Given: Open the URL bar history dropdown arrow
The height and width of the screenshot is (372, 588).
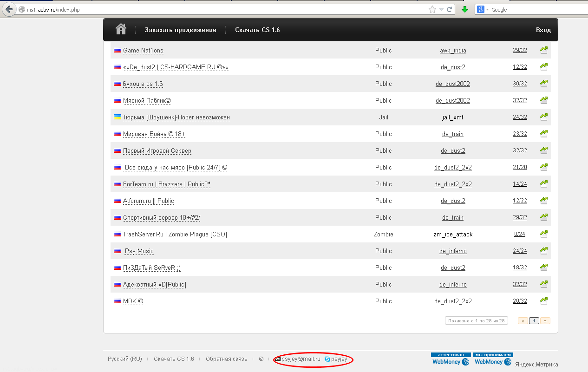Looking at the screenshot, I should 441,9.
